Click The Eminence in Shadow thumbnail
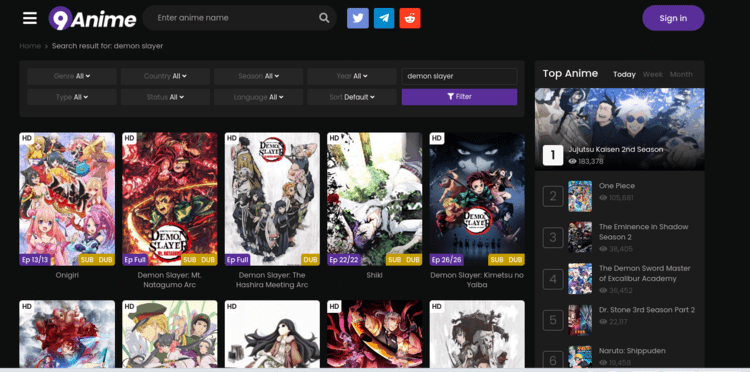 [580, 237]
